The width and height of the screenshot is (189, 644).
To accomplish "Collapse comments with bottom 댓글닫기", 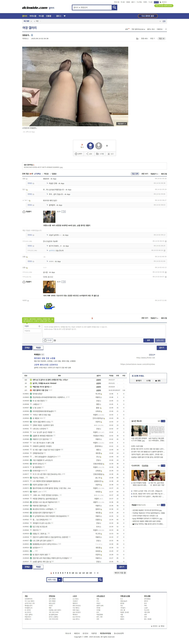I will point(154,318).
